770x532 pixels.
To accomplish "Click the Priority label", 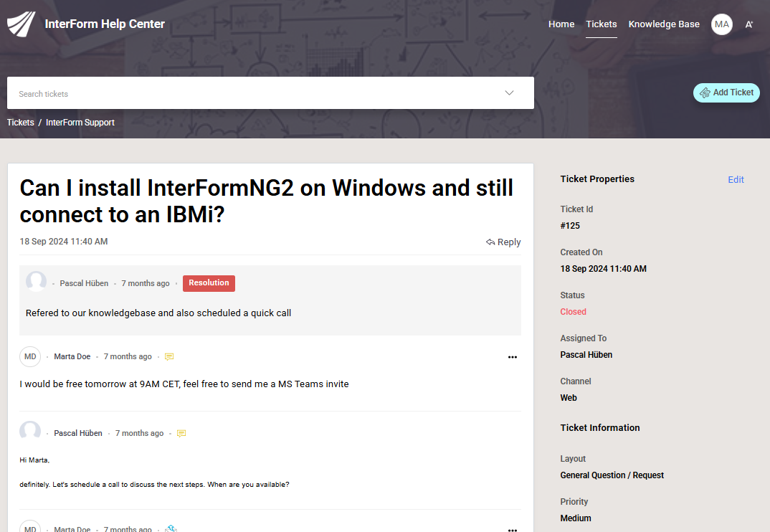I will point(574,502).
